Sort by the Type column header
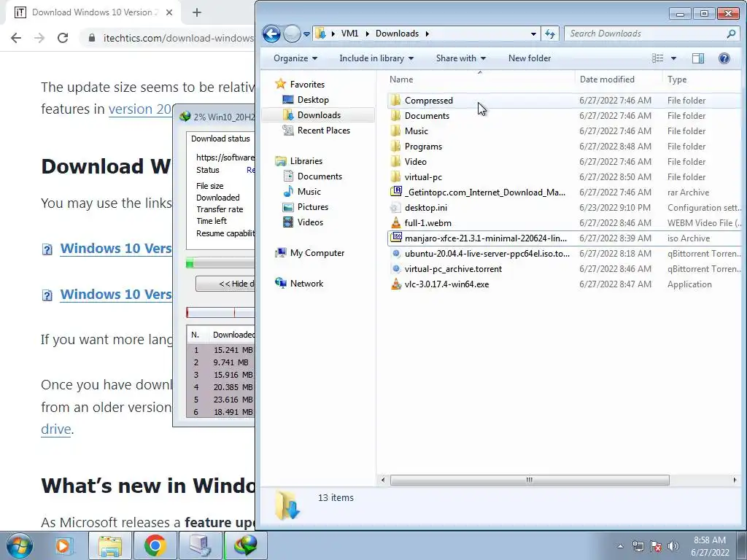Viewport: 747px width, 560px height. [x=702, y=79]
